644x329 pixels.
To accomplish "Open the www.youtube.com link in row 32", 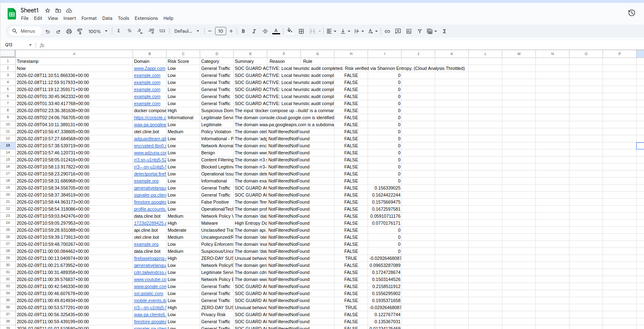I will [x=150, y=279].
